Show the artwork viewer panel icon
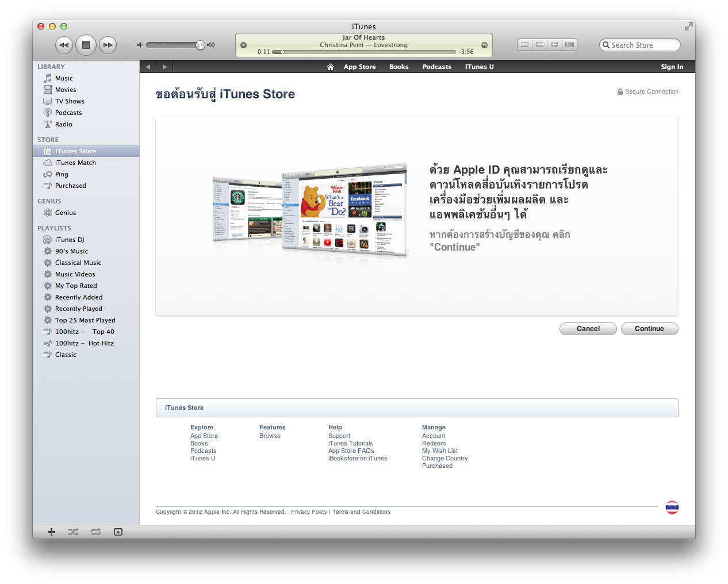 118,532
